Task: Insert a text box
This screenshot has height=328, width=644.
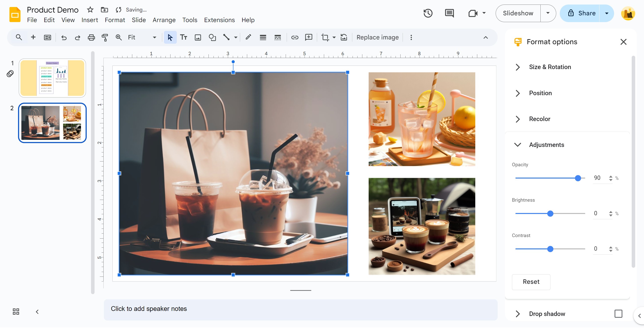Action: click(184, 37)
